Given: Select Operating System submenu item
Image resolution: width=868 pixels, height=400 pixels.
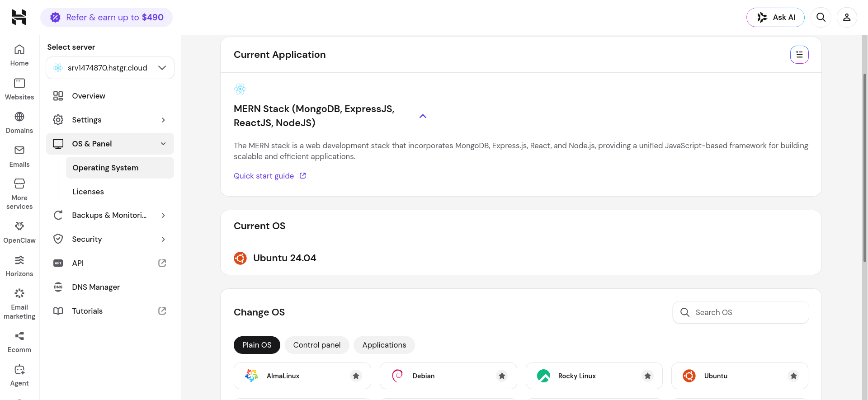Looking at the screenshot, I should (x=120, y=168).
